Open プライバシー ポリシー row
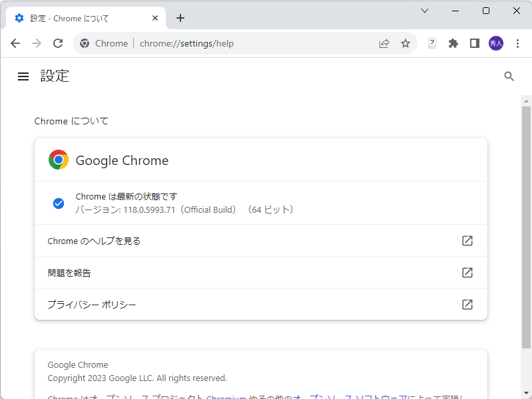 (x=261, y=305)
